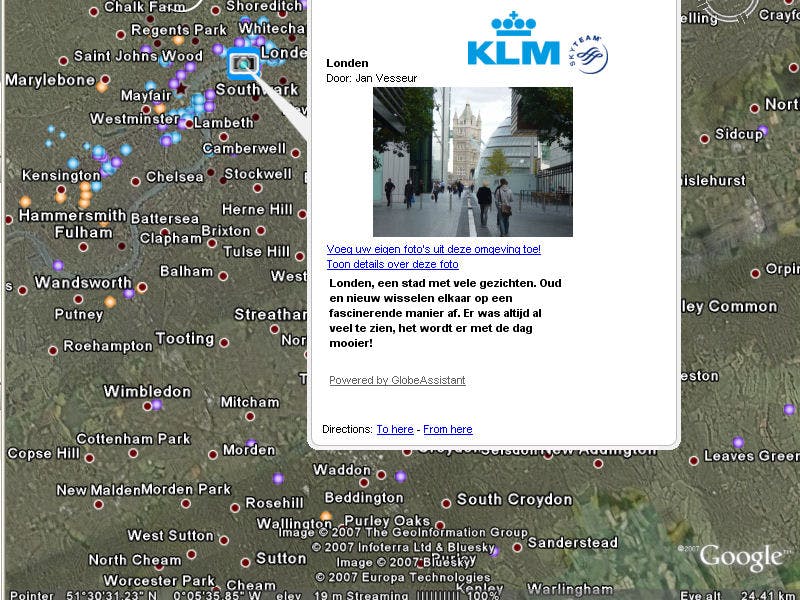Image resolution: width=800 pixels, height=600 pixels.
Task: Click the Morden place marker dot
Action: coord(213,454)
